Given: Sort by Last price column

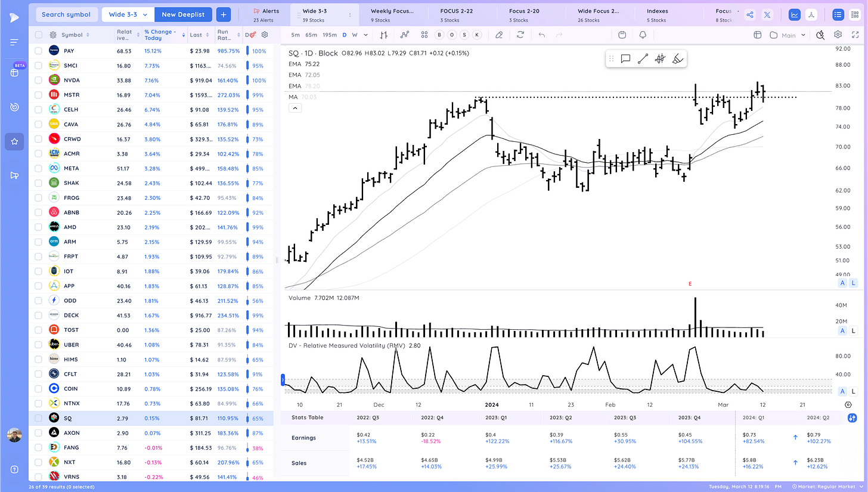Looking at the screenshot, I should coord(199,35).
